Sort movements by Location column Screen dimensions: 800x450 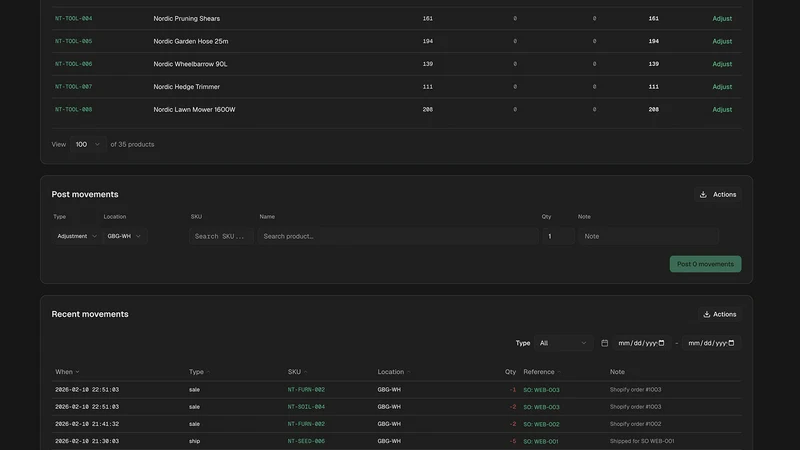[394, 372]
